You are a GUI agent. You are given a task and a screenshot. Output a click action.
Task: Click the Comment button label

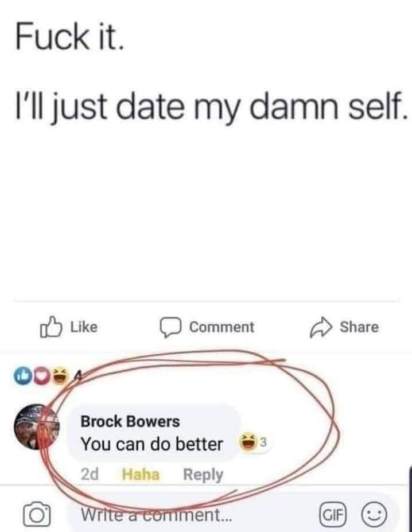221,327
